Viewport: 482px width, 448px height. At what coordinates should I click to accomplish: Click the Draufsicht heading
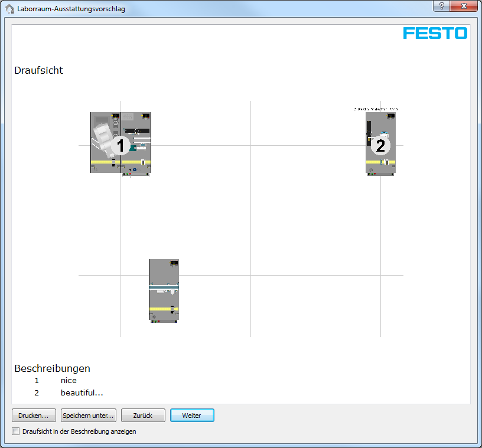39,70
